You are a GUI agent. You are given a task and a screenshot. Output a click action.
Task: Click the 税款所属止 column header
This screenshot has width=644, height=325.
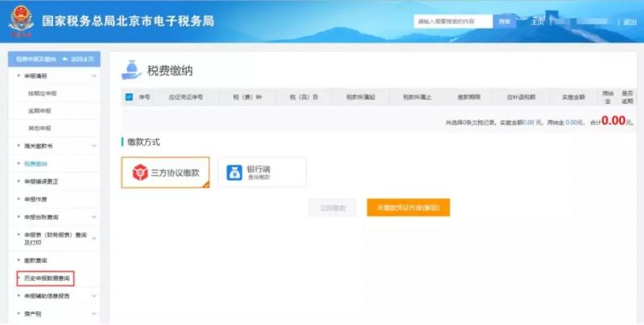[417, 97]
